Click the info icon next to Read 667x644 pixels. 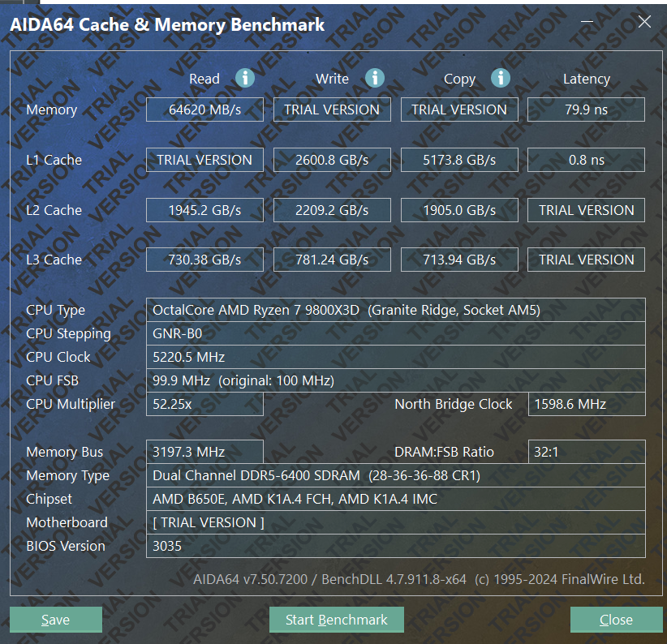[x=245, y=78]
